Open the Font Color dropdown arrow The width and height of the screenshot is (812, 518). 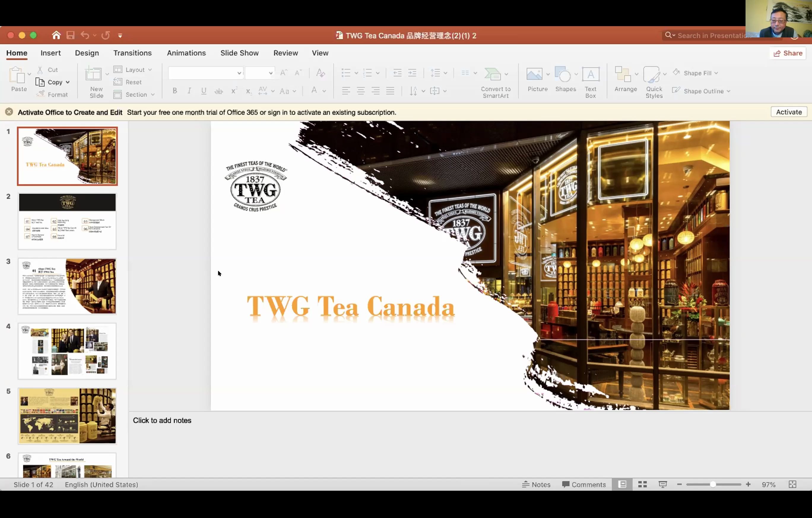tap(324, 91)
